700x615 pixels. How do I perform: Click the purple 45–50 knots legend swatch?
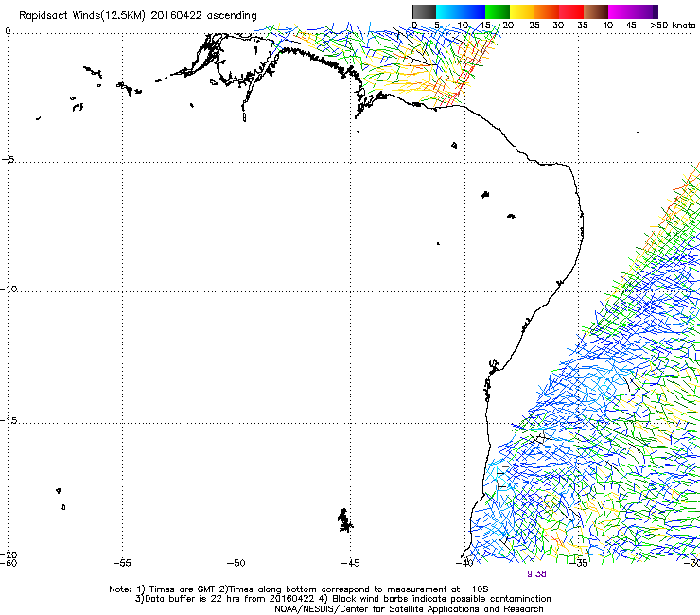click(645, 11)
